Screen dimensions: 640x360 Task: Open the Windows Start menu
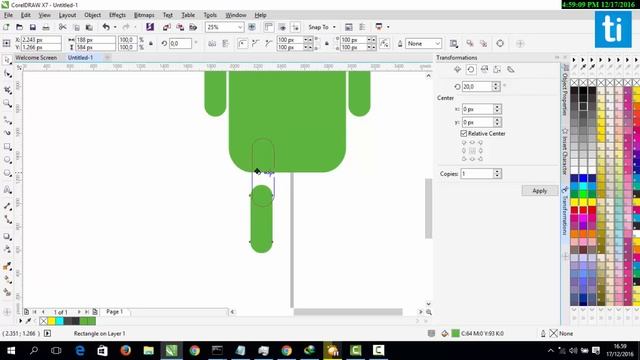pyautogui.click(x=11, y=351)
